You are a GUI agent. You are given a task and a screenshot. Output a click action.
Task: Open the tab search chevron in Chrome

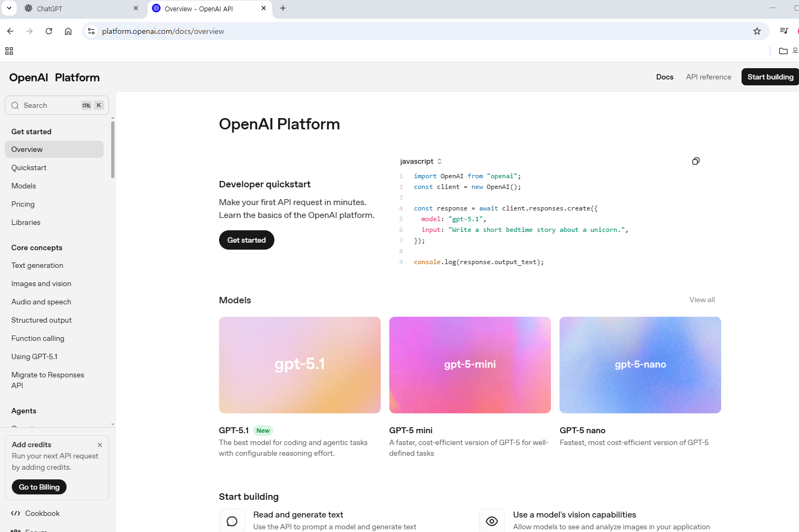pos(9,8)
